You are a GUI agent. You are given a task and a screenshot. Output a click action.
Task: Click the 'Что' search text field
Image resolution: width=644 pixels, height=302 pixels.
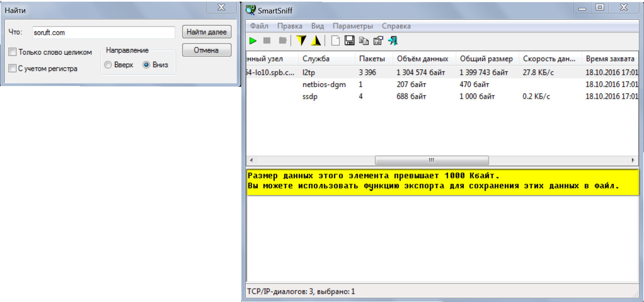tap(103, 32)
